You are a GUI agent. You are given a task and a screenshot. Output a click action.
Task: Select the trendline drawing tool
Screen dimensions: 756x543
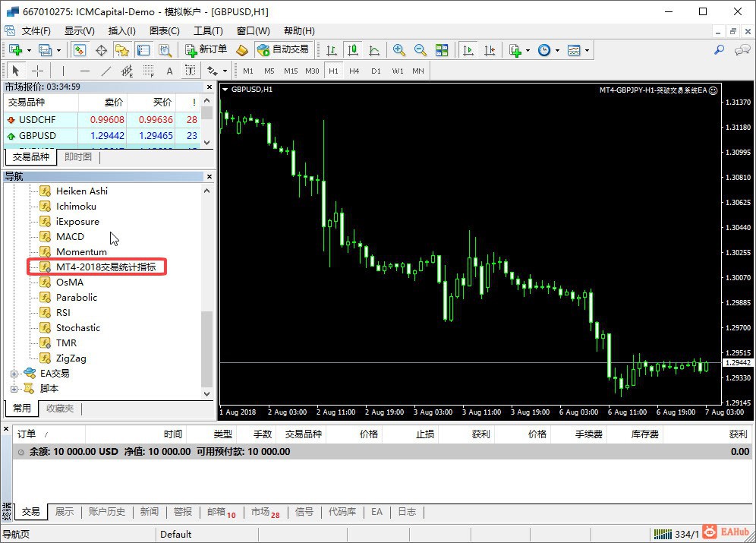click(x=106, y=71)
